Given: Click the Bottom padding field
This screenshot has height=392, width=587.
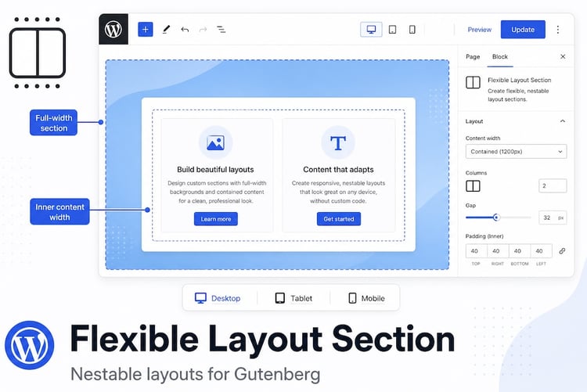Looking at the screenshot, I should (x=519, y=251).
